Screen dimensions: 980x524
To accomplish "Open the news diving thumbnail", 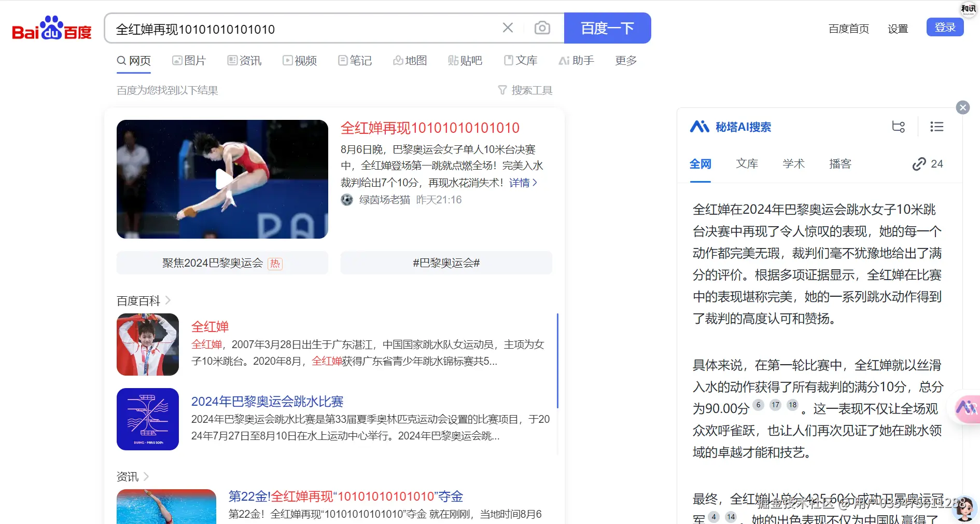I will coord(166,506).
